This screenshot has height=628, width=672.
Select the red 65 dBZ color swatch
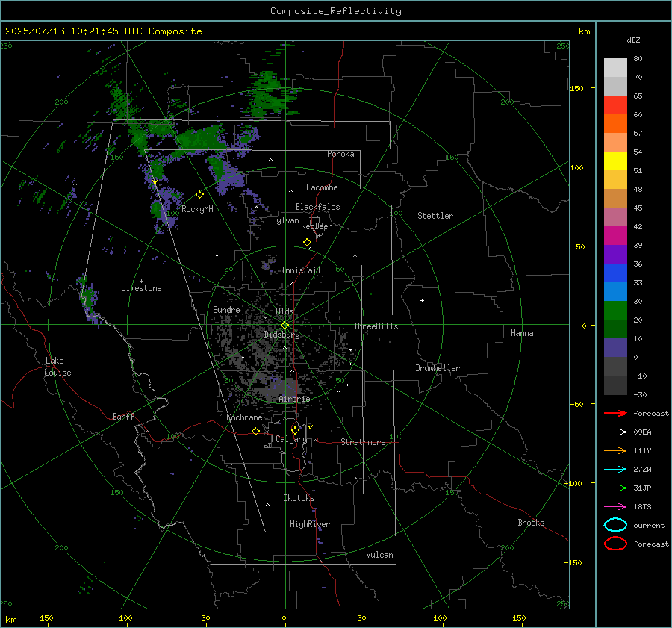click(615, 105)
